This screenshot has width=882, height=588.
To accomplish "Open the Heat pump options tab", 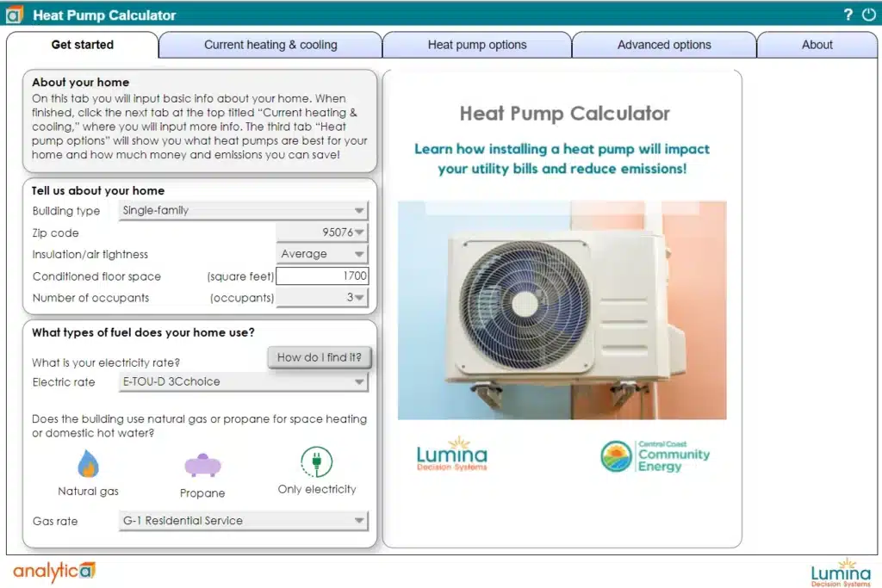I will click(x=476, y=45).
